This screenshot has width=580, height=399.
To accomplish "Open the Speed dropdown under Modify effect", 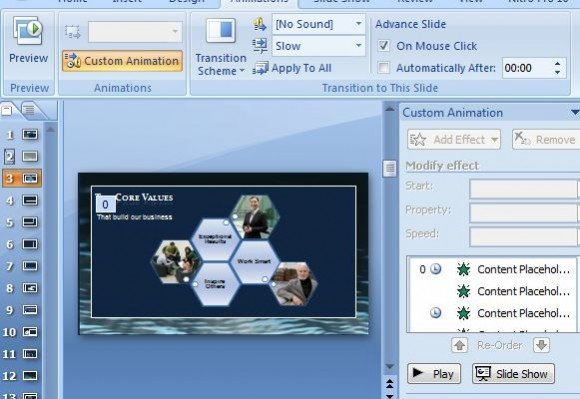I will 525,236.
